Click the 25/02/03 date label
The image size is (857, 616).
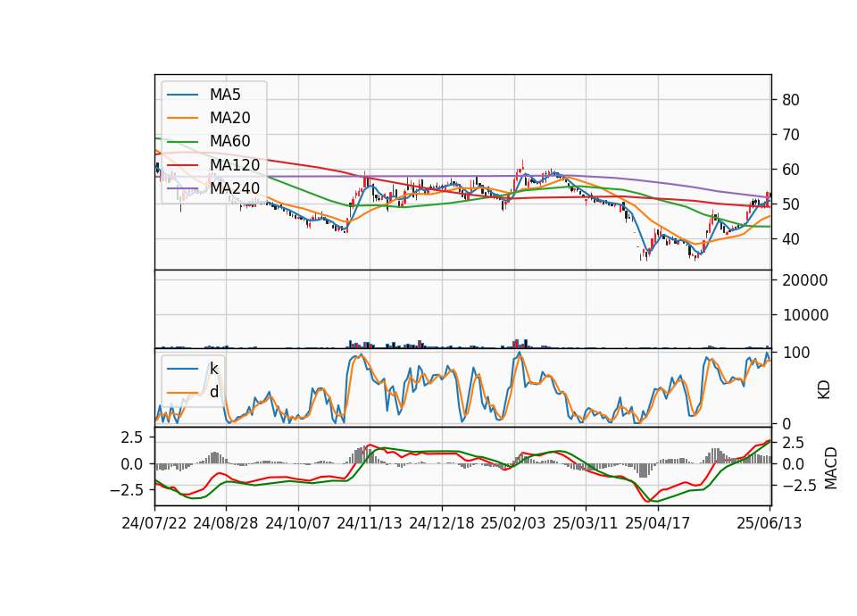coord(513,523)
